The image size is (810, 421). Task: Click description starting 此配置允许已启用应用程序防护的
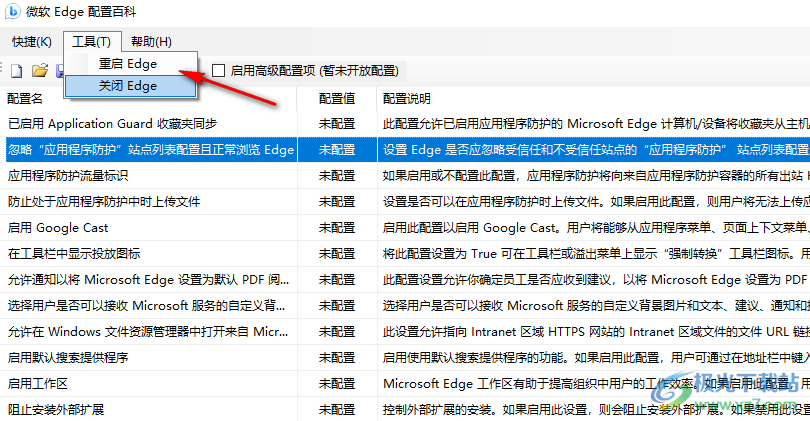[x=596, y=124]
